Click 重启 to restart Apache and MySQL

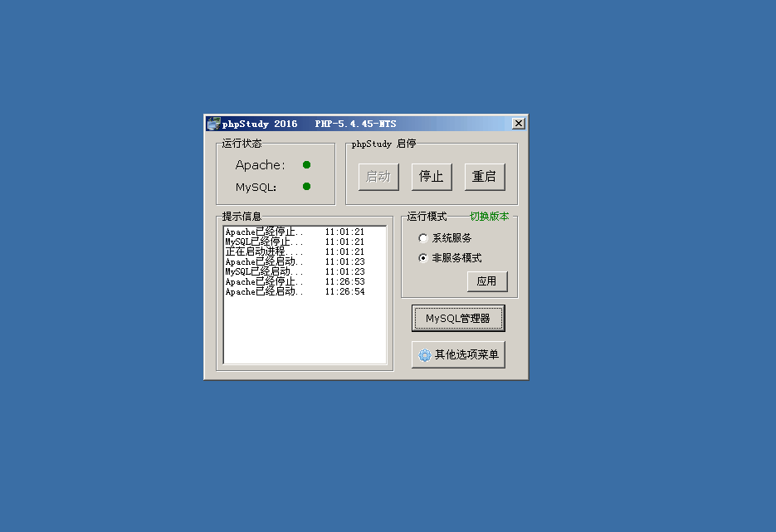(485, 176)
